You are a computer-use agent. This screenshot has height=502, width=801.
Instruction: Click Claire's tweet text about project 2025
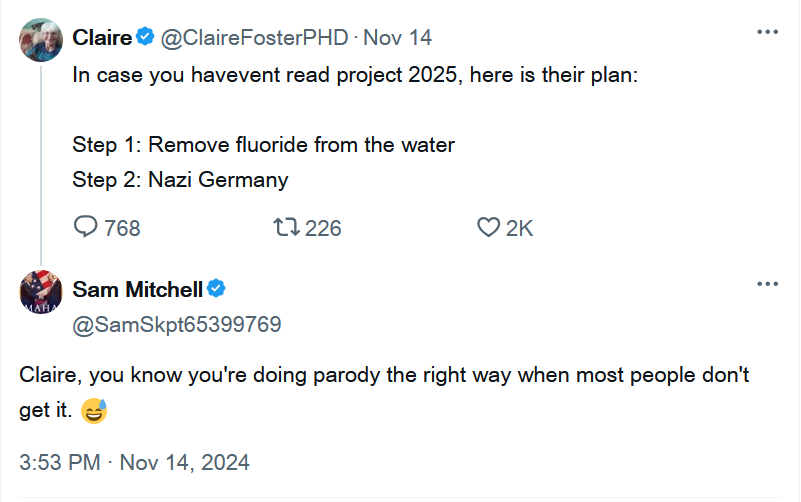click(x=355, y=127)
